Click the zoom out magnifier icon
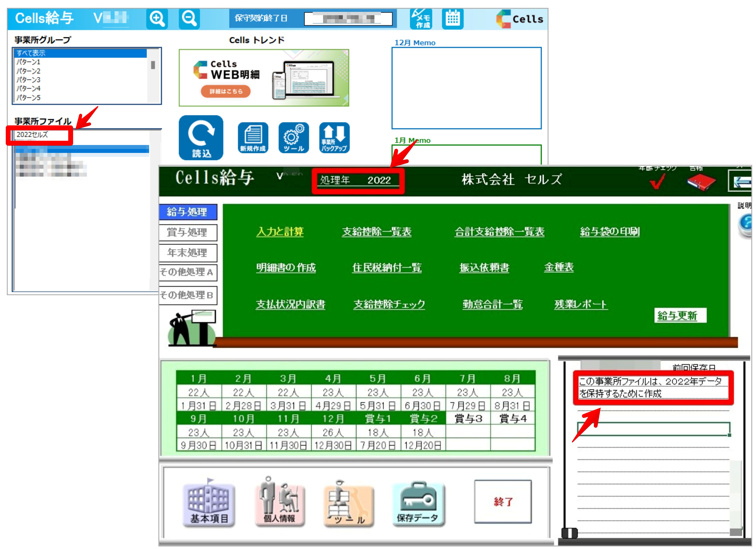 (189, 19)
